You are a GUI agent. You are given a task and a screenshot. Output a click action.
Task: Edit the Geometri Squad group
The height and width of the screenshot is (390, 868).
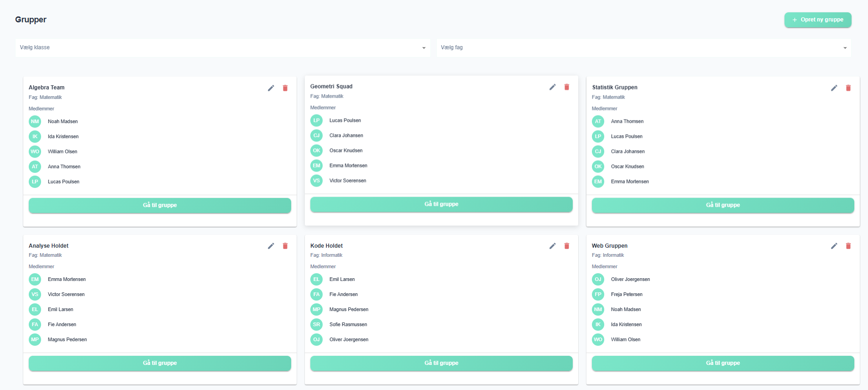(x=553, y=87)
